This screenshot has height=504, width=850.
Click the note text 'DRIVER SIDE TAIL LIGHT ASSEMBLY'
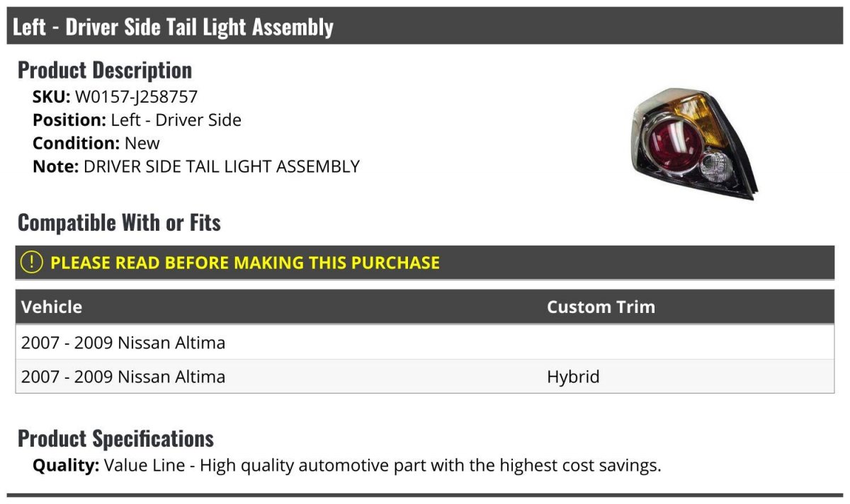point(222,167)
